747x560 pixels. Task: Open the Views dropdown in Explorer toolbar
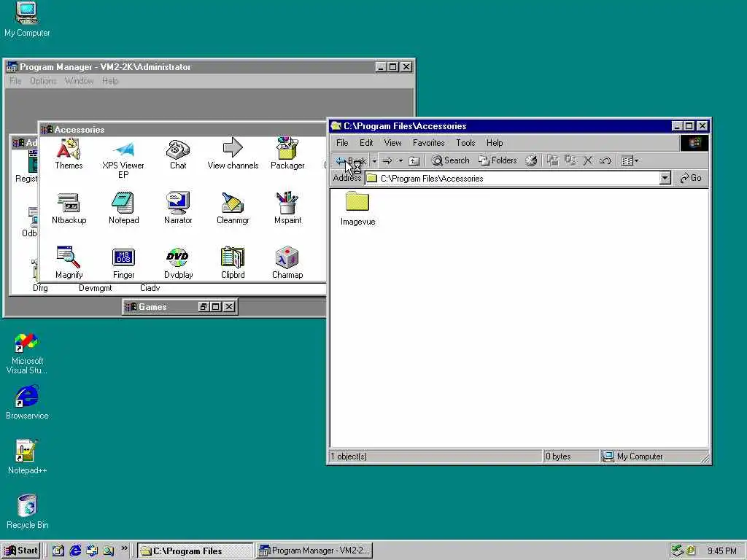click(x=630, y=161)
